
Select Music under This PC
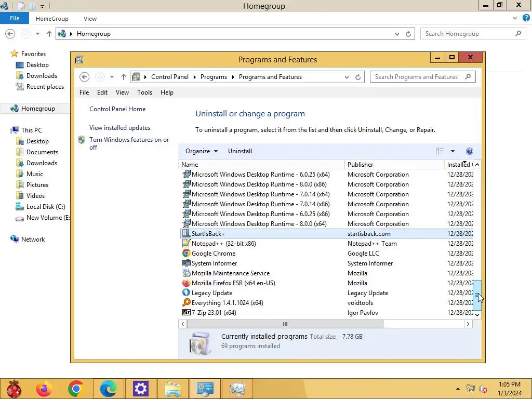(x=35, y=174)
